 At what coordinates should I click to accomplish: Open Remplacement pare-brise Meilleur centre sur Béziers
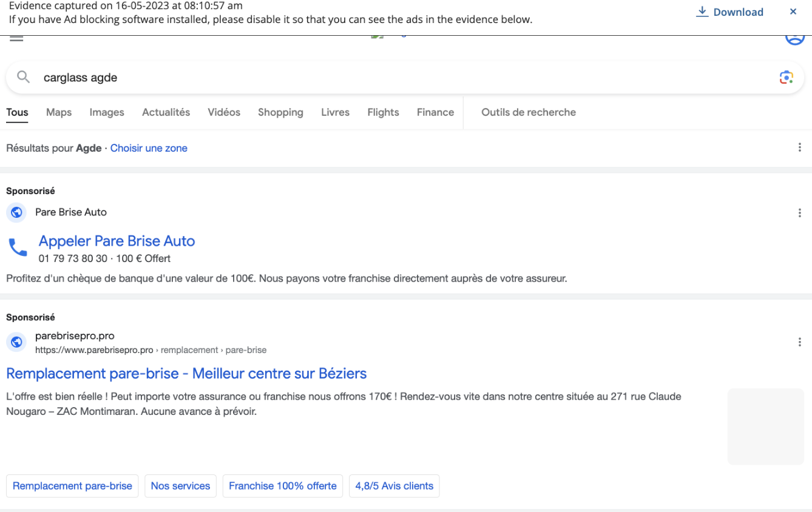pyautogui.click(x=186, y=373)
